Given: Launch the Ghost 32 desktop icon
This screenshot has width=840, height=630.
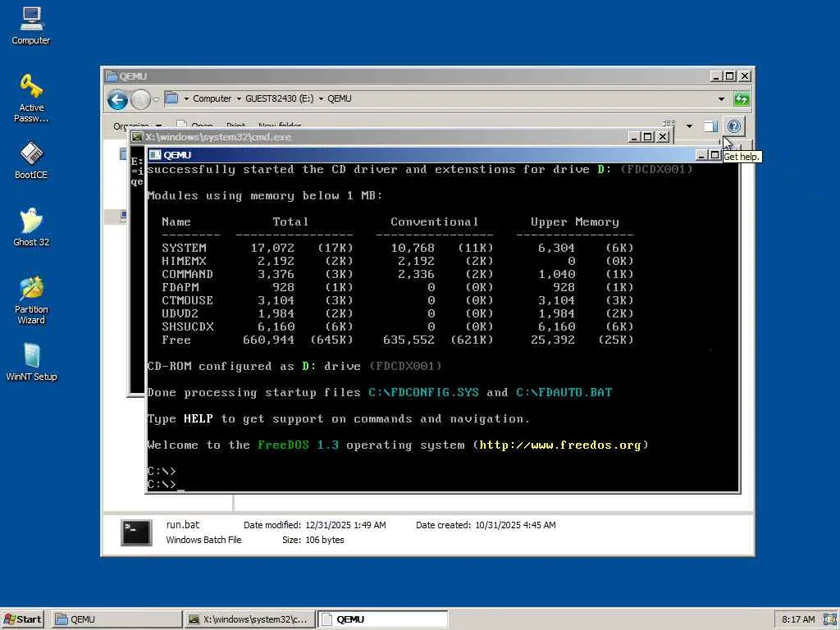Looking at the screenshot, I should 31,227.
